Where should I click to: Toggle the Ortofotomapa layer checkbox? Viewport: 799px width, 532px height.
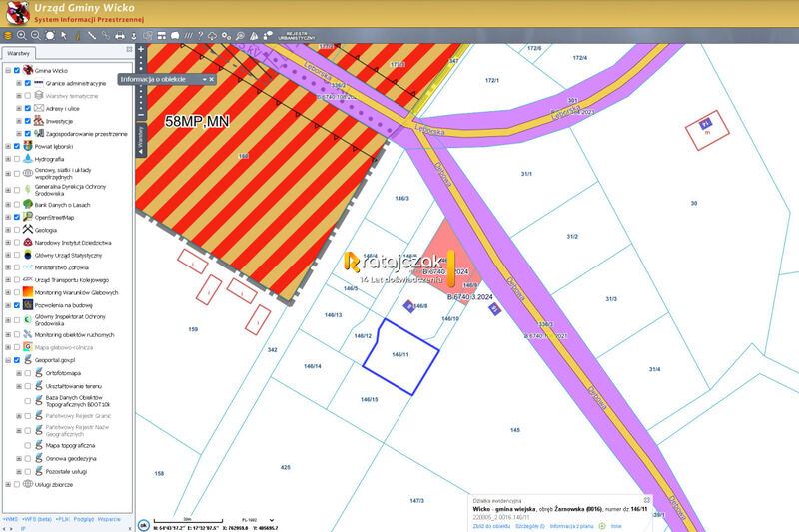pos(28,373)
